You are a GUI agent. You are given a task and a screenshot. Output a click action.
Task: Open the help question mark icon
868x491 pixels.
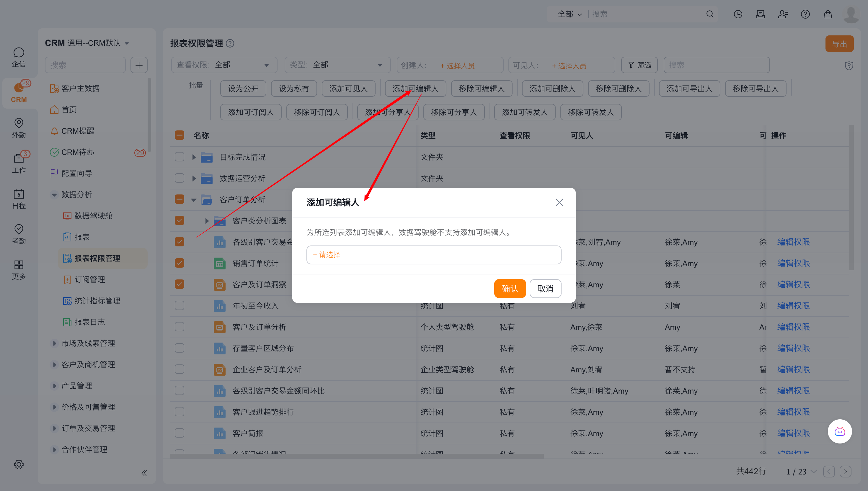pyautogui.click(x=805, y=14)
